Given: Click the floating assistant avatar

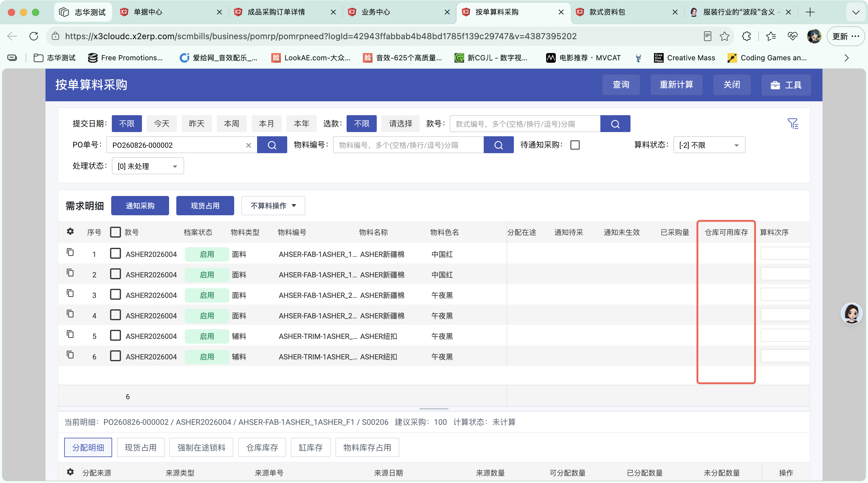Looking at the screenshot, I should (851, 313).
